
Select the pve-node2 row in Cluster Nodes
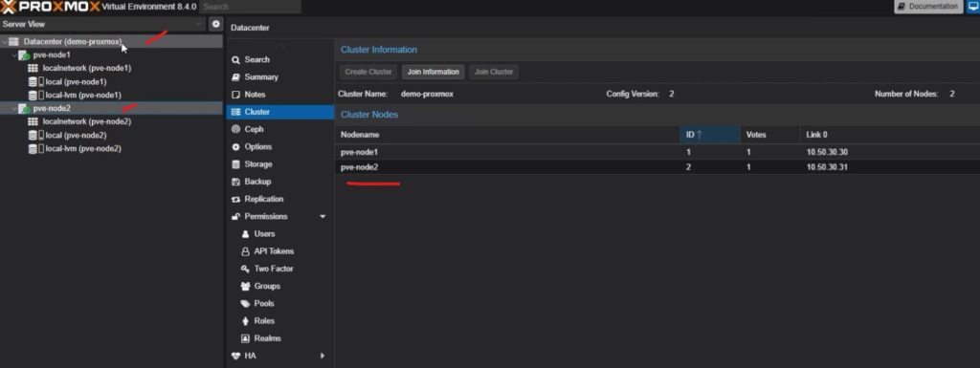(x=657, y=168)
